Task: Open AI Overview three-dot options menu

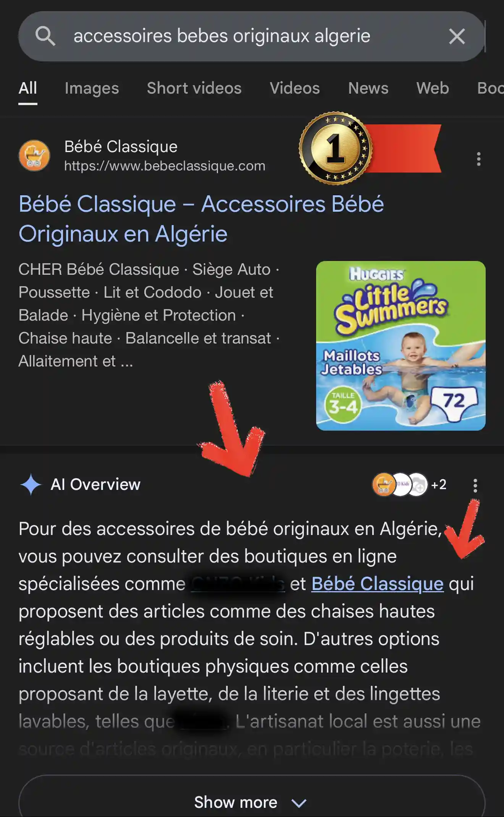Action: 475,485
